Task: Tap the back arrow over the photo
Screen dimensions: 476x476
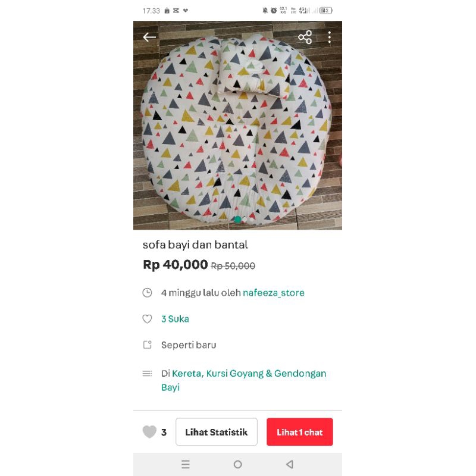Action: [x=149, y=37]
